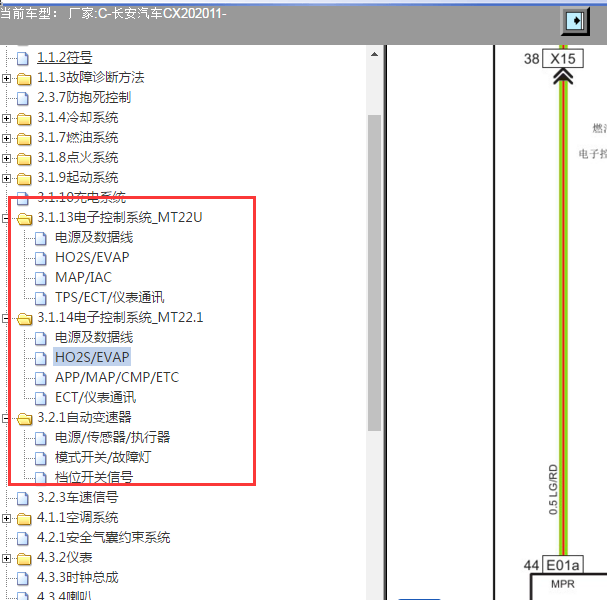Click the page icon of APP/MAP/CMP/ETC

[41, 378]
